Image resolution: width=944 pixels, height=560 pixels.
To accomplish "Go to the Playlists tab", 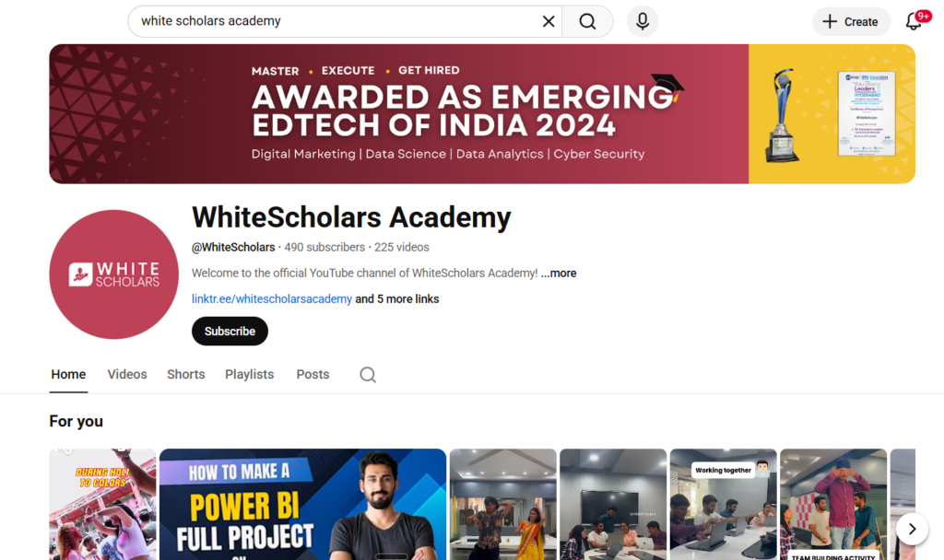I will click(249, 374).
